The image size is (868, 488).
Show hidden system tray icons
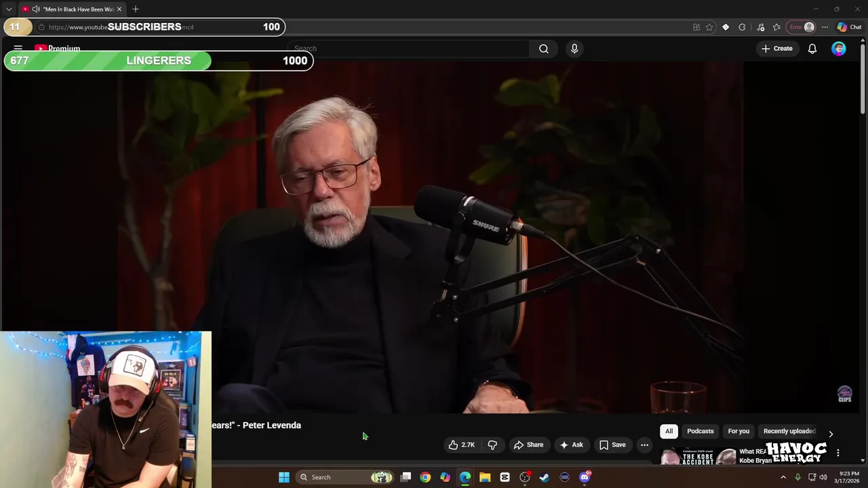783,477
